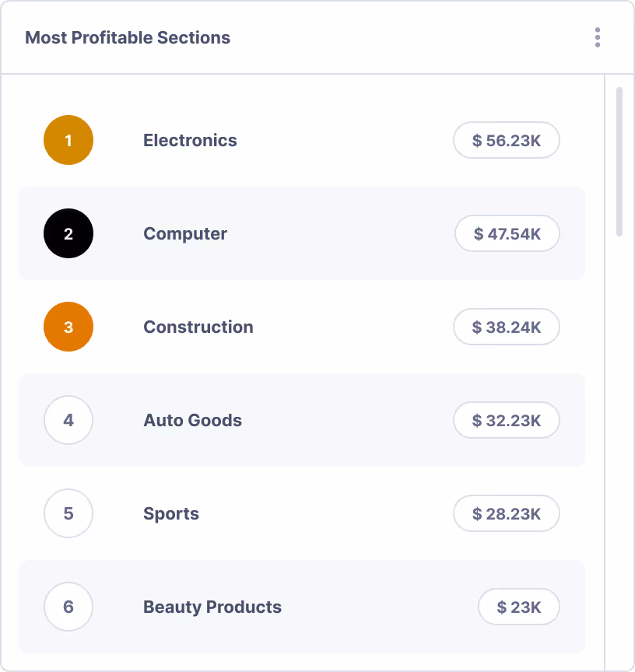Image resolution: width=635 pixels, height=672 pixels.
Task: Click the orange rank 3 badge
Action: click(x=68, y=327)
